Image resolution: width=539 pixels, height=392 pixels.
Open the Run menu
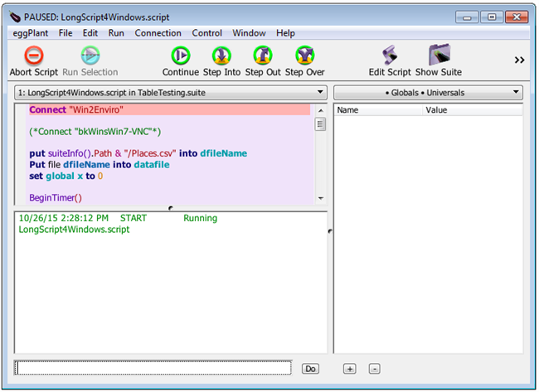[116, 33]
